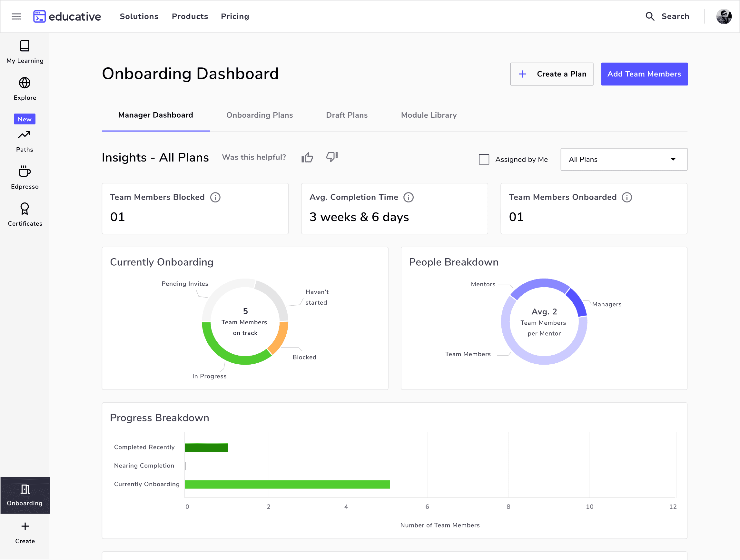740x560 pixels.
Task: Open Edpresso coffee cup icon
Action: coord(25,171)
